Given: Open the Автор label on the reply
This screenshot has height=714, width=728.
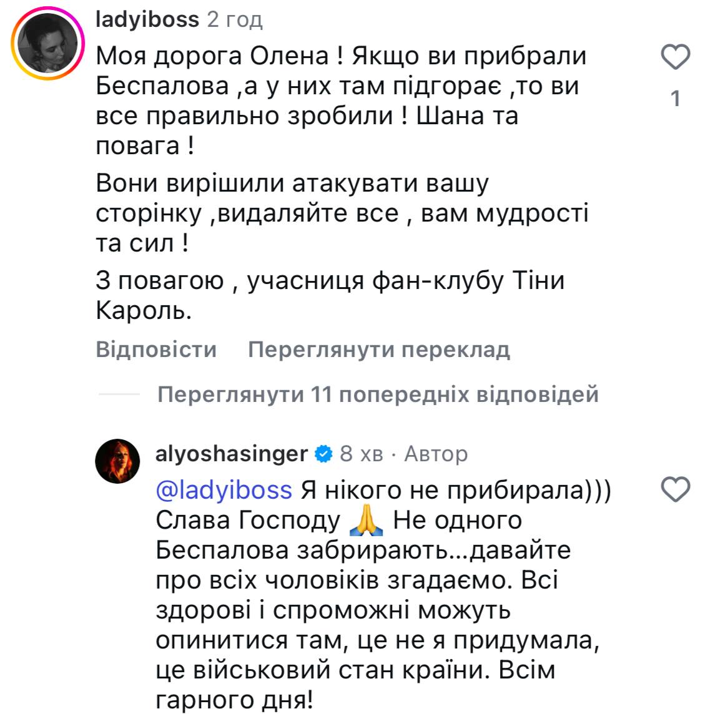Looking at the screenshot, I should (x=435, y=454).
